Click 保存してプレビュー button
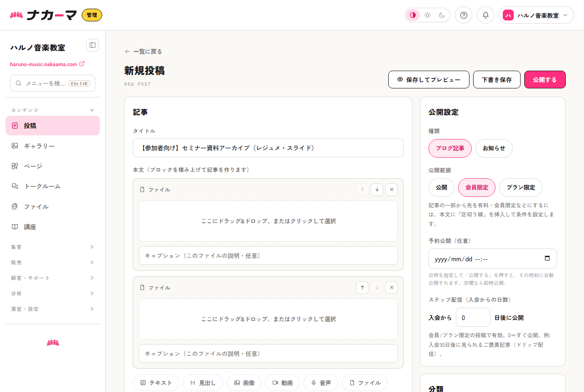Screen dimensions: 584x392 coord(429,79)
